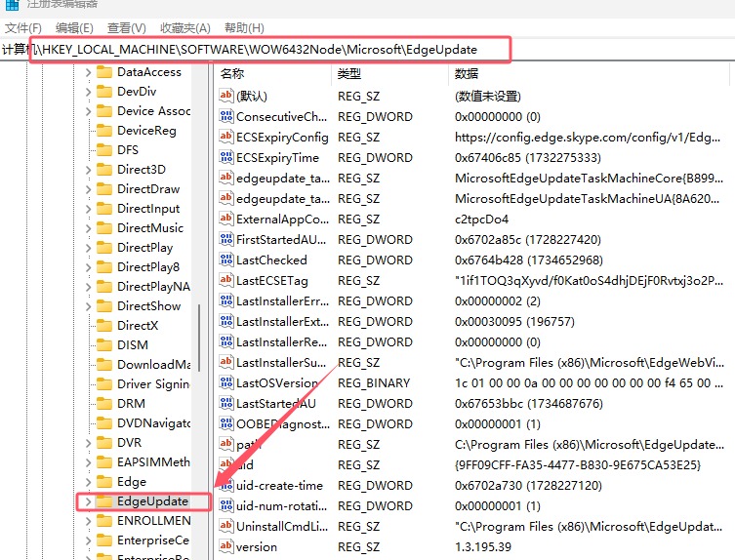Click the 类型 column header

coord(349,74)
